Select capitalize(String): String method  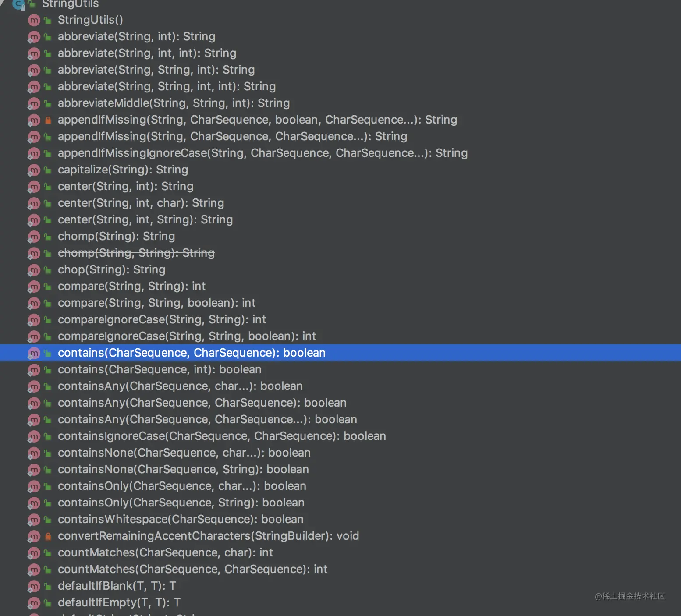(123, 170)
